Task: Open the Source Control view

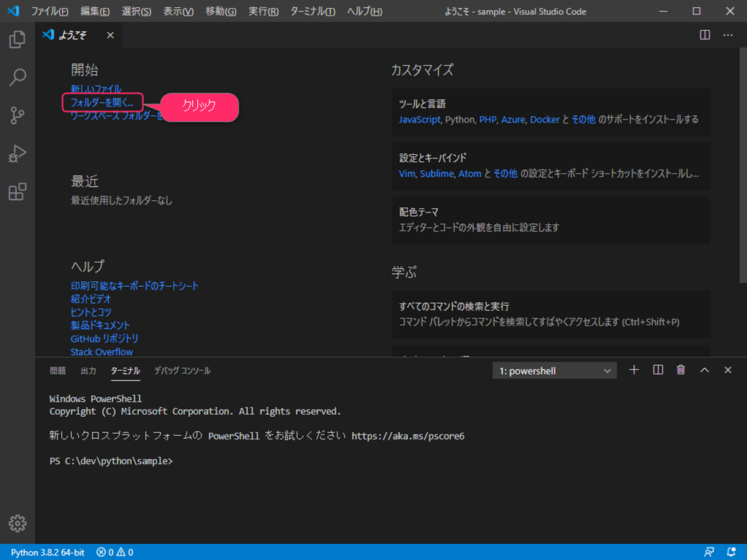Action: (17, 115)
